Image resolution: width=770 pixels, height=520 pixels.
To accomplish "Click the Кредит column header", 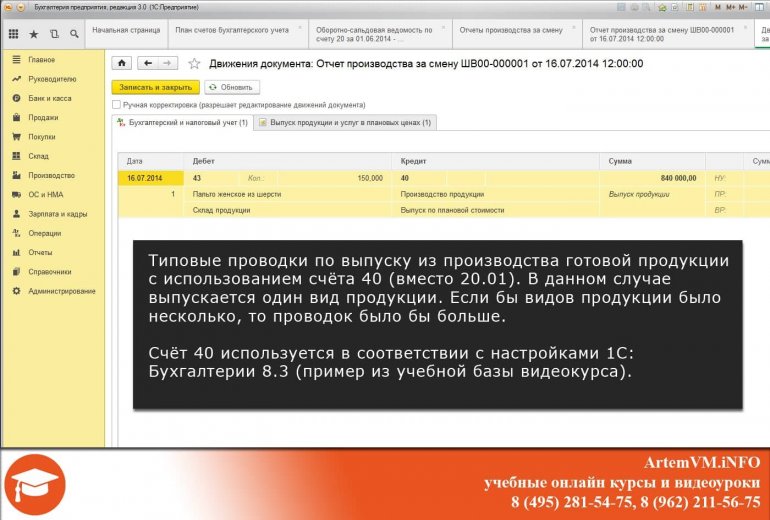I will 495,161.
